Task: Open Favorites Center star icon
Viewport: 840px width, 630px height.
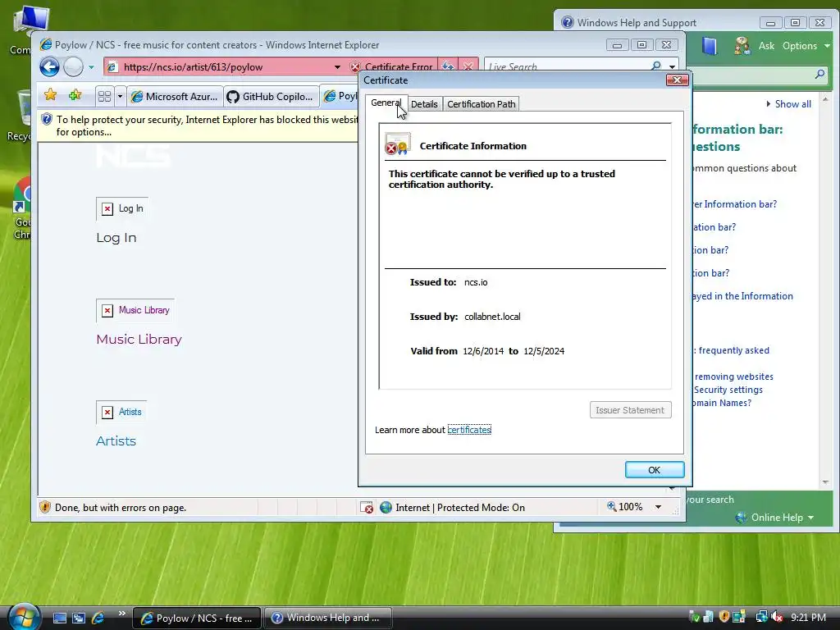Action: tap(50, 95)
